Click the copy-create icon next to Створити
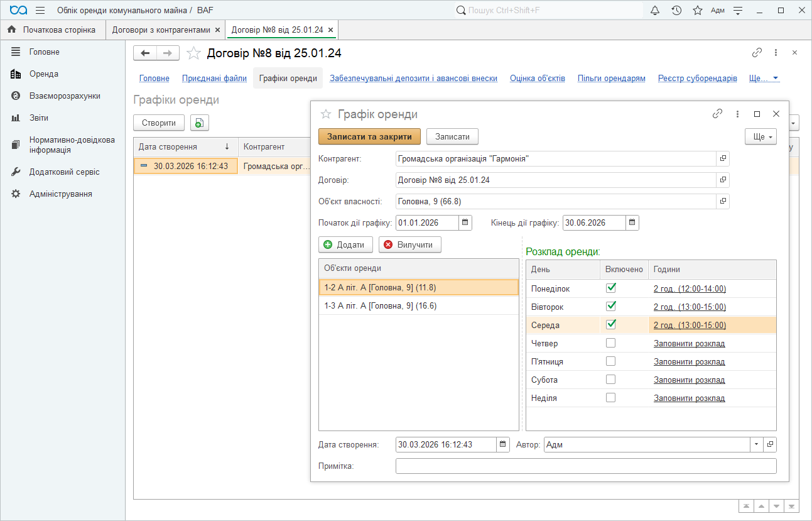The width and height of the screenshot is (812, 521). [199, 123]
